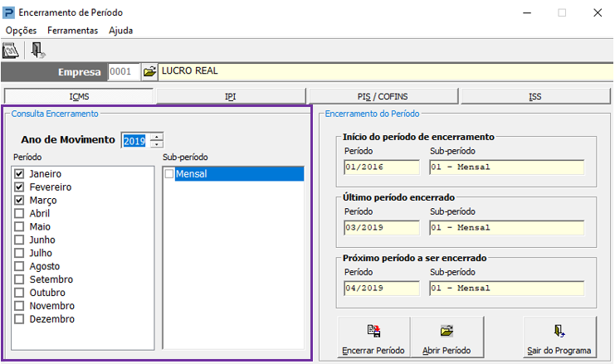The width and height of the screenshot is (615, 364).
Task: Switch to the ICMS tab
Action: tap(79, 96)
